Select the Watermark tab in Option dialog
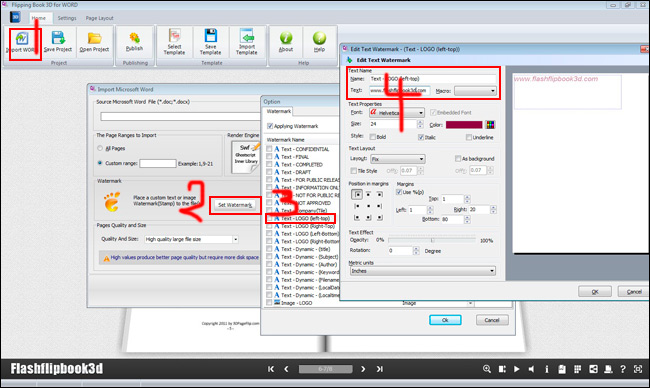This screenshot has width=650, height=388. pyautogui.click(x=279, y=112)
